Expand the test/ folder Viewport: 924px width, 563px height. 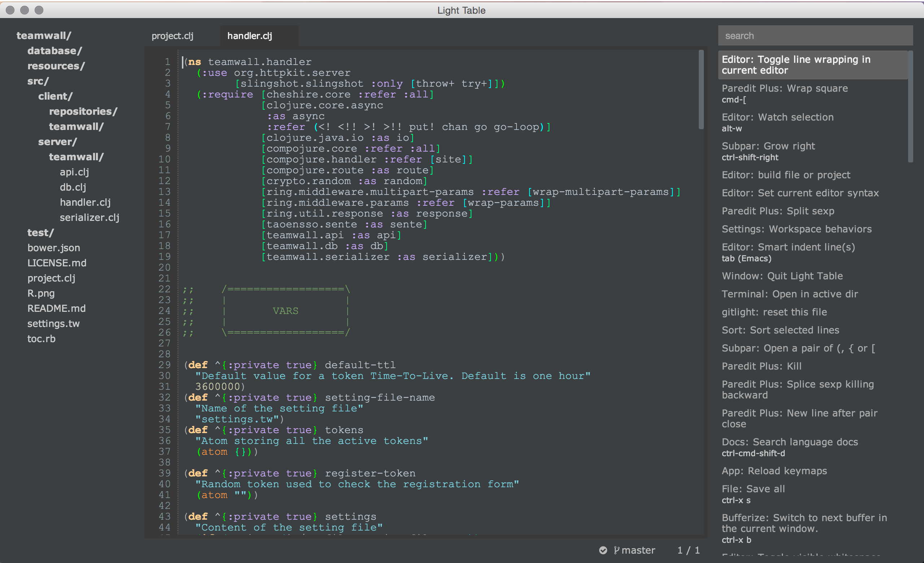[40, 232]
